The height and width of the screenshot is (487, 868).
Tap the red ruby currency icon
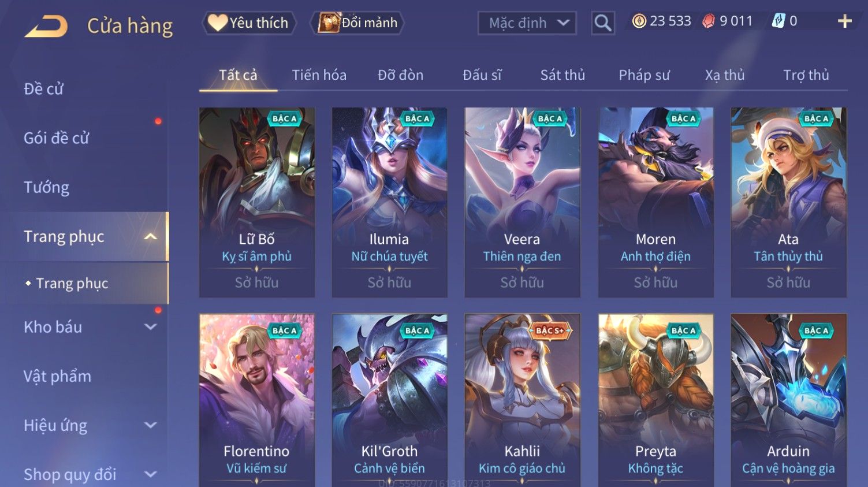point(708,21)
